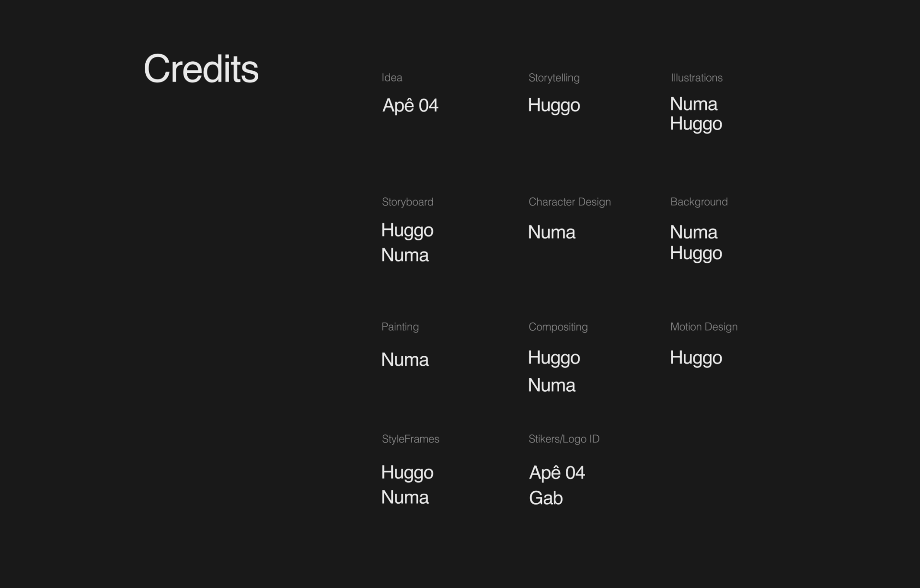This screenshot has height=588, width=920.
Task: Click Huggo under Motion Design
Action: 696,358
